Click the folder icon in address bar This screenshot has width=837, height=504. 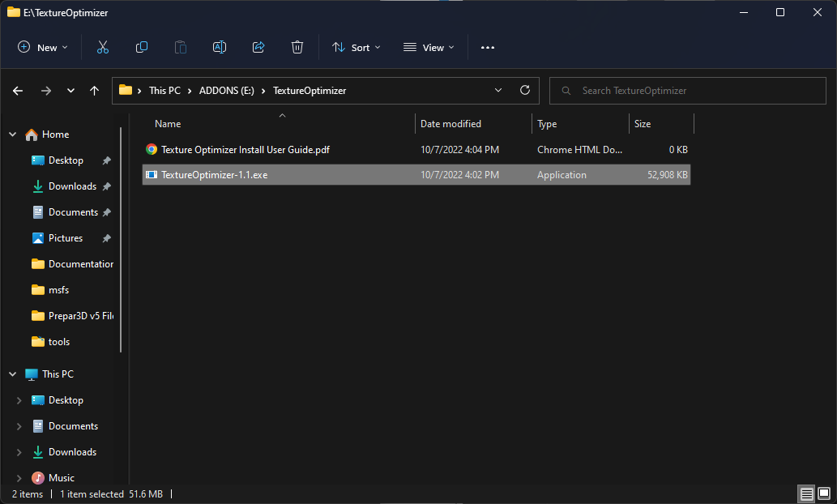[126, 90]
